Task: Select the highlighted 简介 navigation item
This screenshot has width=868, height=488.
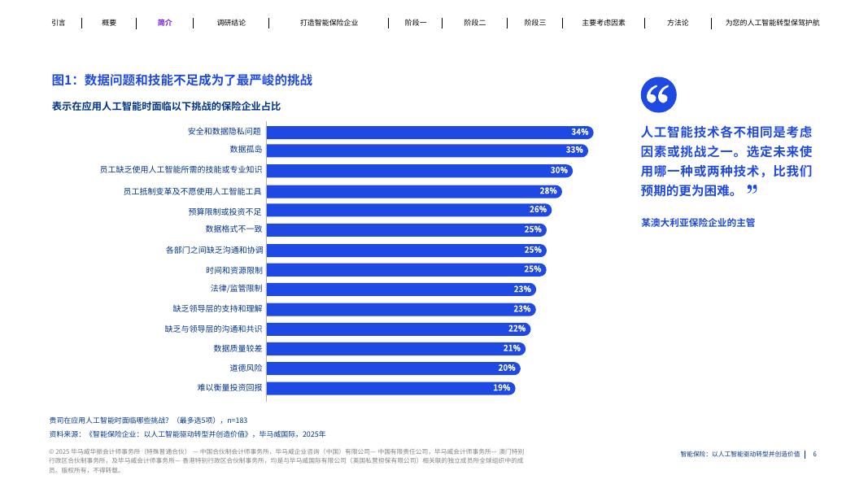Action: (164, 23)
